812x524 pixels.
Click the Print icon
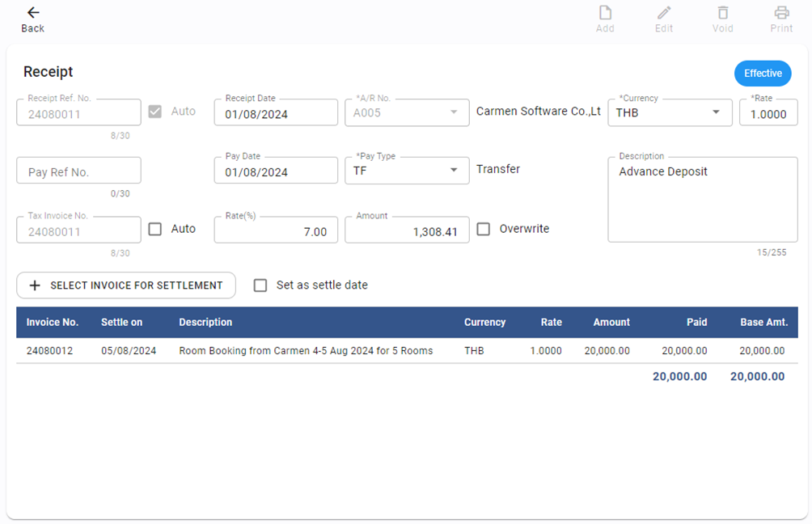coord(781,13)
